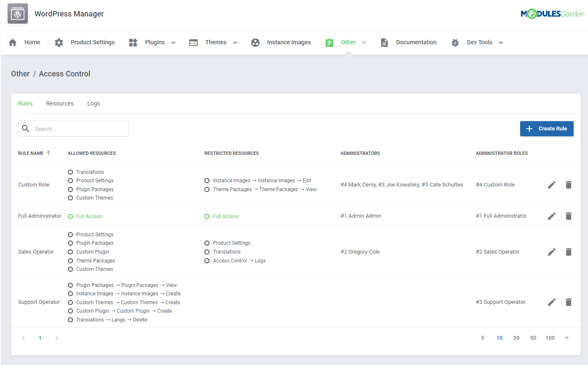Click the Documentation page icon
Screen dimensions: 588x365
coord(384,42)
